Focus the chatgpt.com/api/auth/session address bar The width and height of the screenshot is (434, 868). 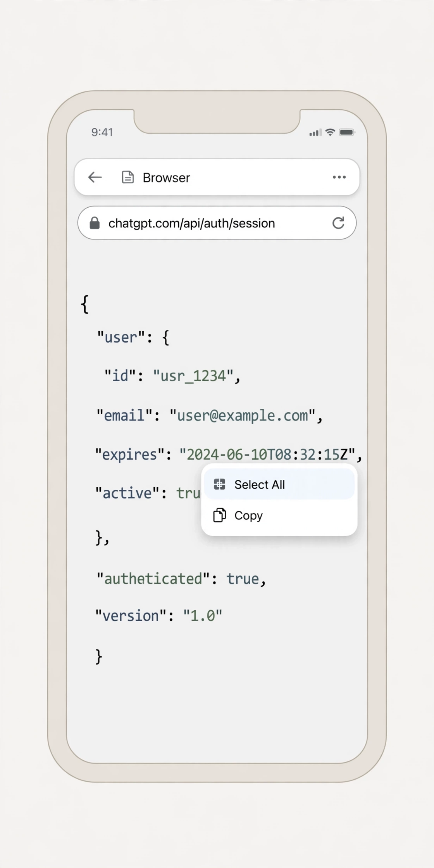pos(217,223)
